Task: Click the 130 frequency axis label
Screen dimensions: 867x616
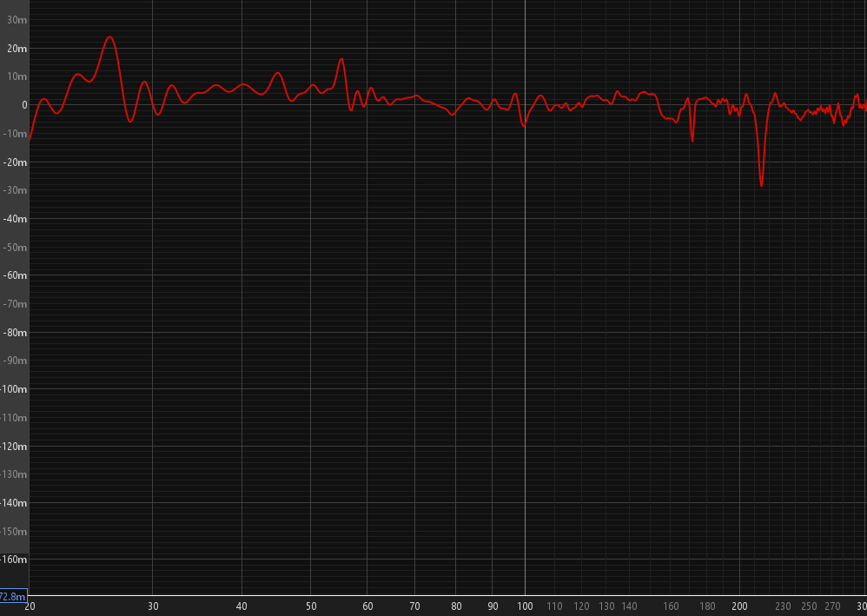Action: click(x=606, y=606)
